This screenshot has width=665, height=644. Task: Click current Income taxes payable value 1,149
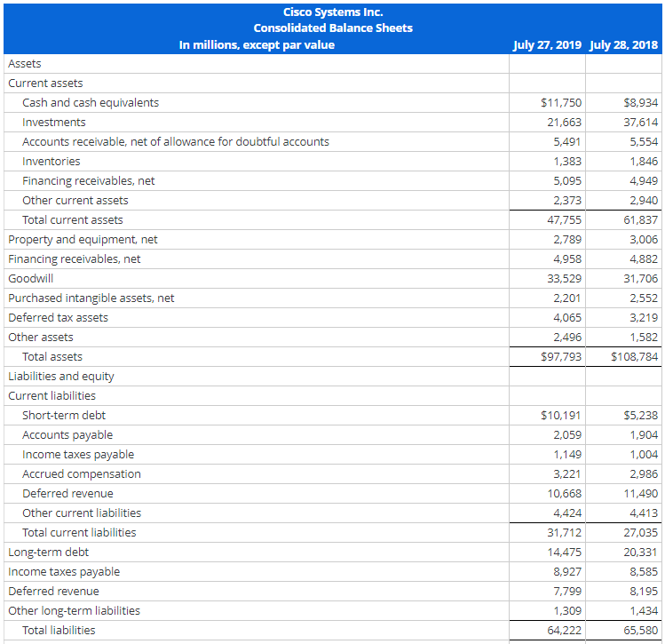[567, 454]
